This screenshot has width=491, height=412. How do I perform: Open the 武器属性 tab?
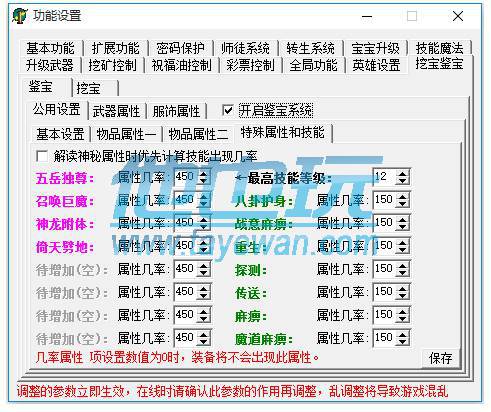(x=117, y=111)
